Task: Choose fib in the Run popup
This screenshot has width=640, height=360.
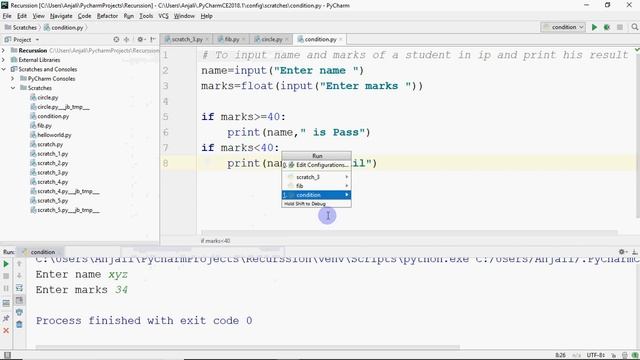Action: pos(316,186)
